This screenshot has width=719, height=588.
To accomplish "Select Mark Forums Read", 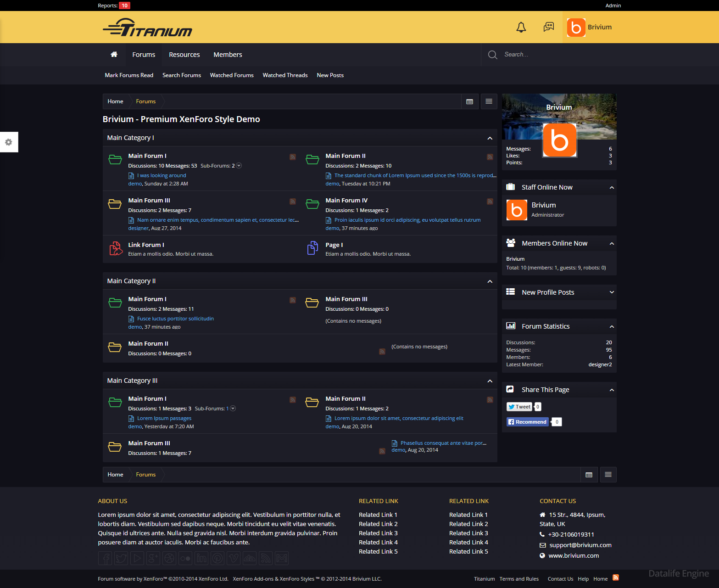I will (x=129, y=75).
